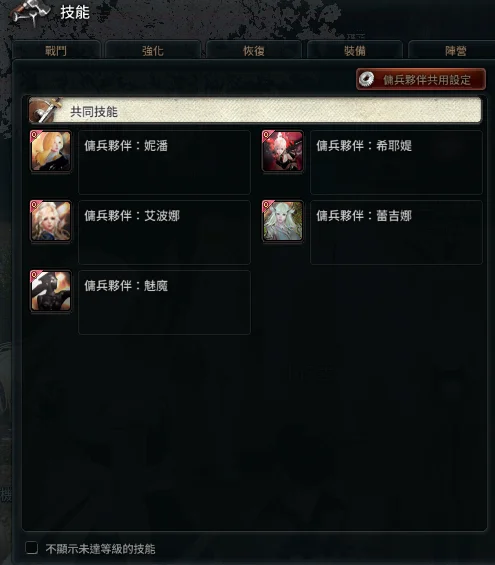
Task: Click the 傭兵夥伴：希耶媞 description box
Action: [396, 162]
